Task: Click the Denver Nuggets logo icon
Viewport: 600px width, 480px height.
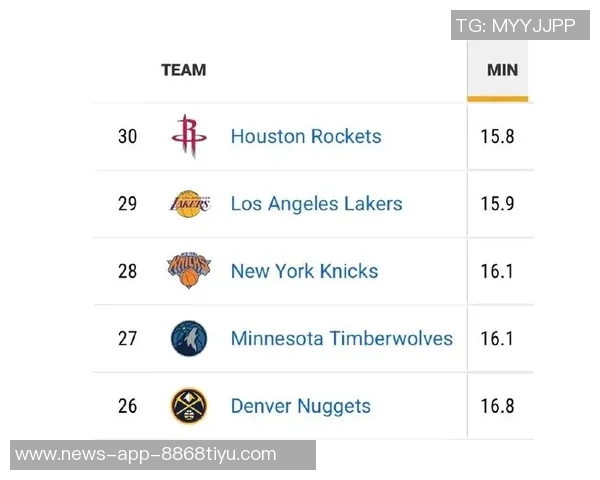Action: point(189,406)
